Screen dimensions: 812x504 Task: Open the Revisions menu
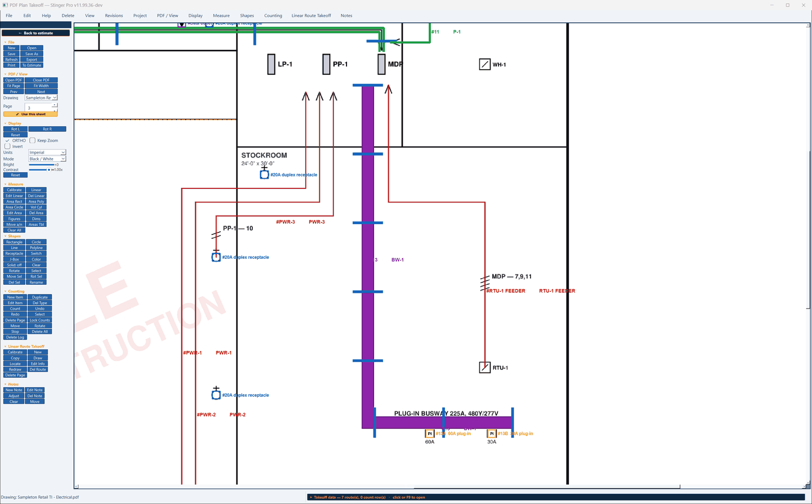coord(114,16)
